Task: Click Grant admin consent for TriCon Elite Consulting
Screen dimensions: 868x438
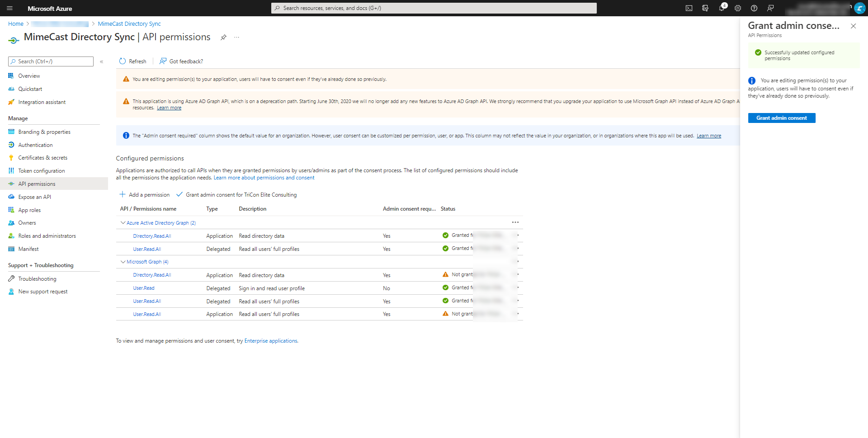Action: point(236,195)
